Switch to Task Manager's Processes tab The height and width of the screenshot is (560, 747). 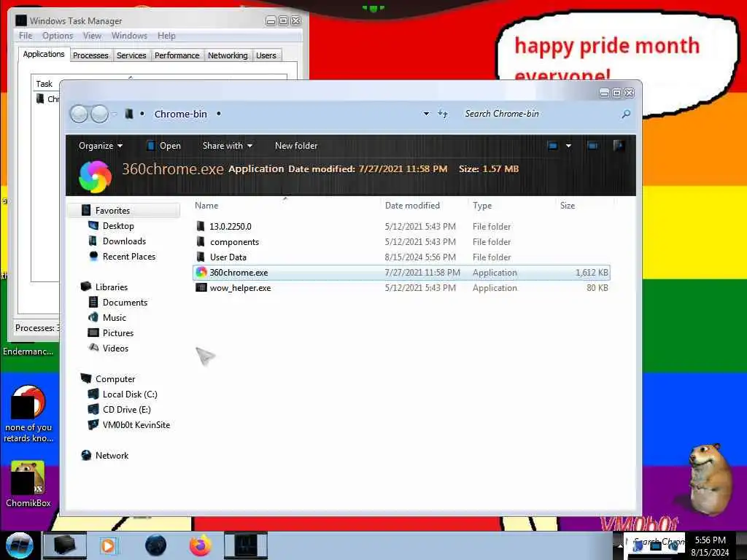point(90,55)
